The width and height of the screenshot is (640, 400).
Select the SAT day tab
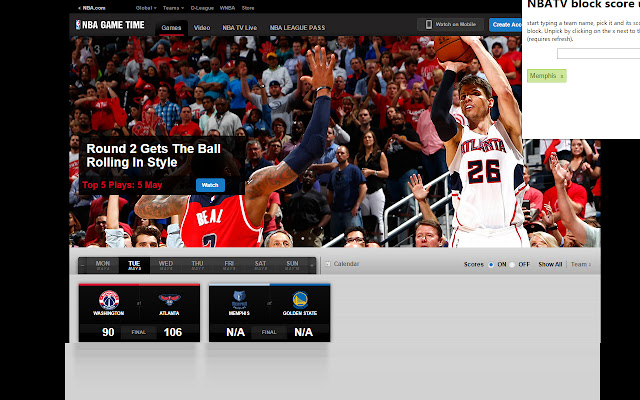[x=260, y=265]
